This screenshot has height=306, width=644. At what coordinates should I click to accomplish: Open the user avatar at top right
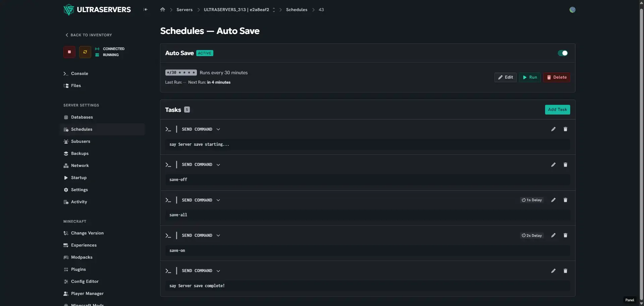coord(573,10)
